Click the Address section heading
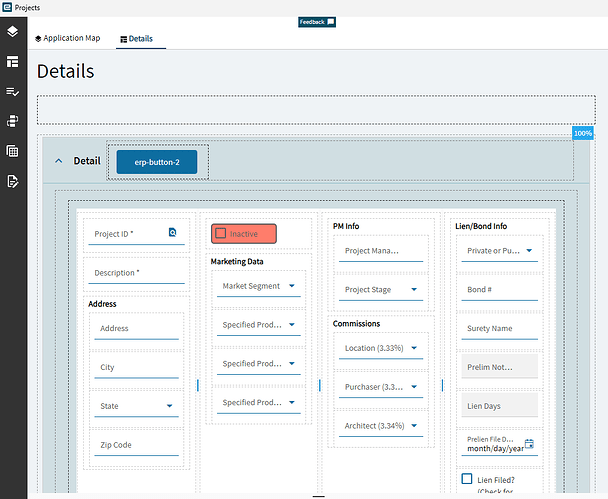Screen dimensions: 608x499 coord(102,304)
